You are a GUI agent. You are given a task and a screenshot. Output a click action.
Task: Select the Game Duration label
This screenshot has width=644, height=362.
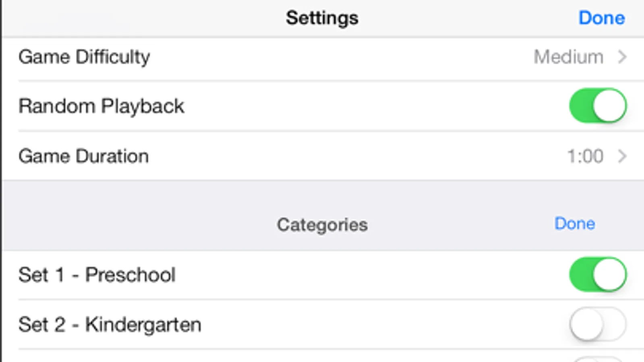click(83, 156)
